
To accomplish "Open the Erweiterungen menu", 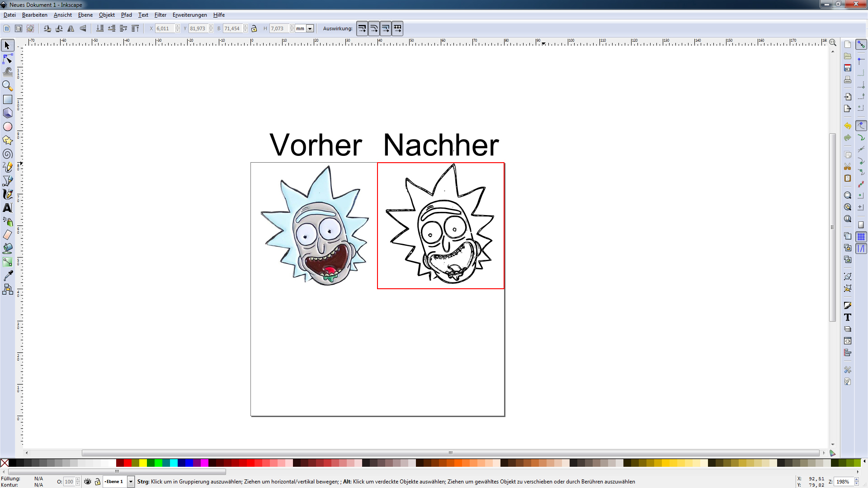I will [x=190, y=15].
